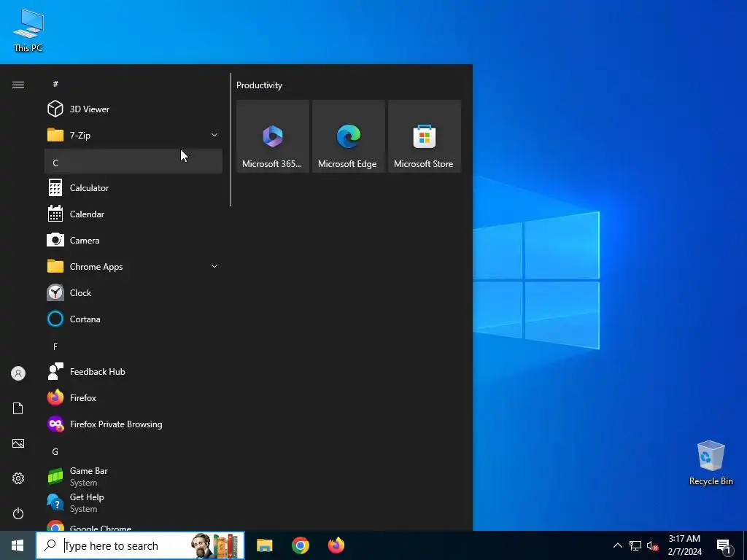
Task: Open Feedback Hub
Action: coord(133,371)
